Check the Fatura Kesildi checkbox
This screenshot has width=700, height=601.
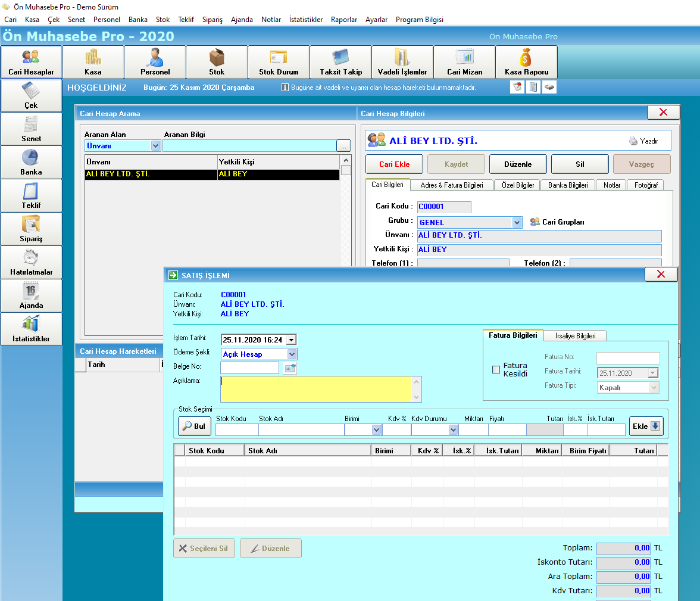pos(495,369)
